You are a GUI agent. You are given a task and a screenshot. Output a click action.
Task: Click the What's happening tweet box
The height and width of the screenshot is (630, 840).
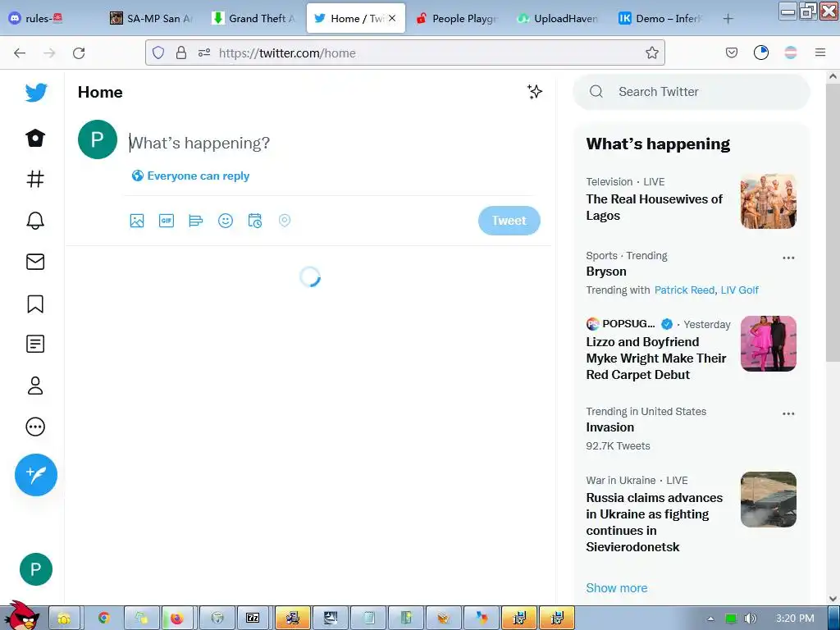332,143
